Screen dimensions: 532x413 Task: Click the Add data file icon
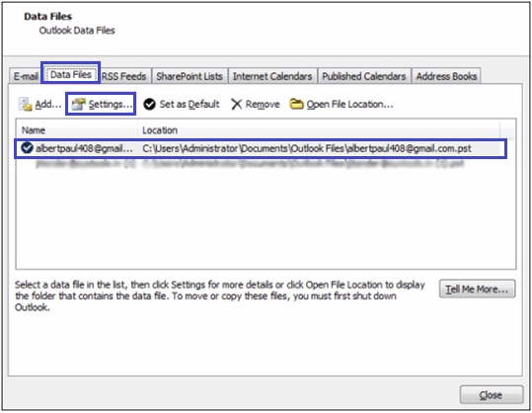(x=25, y=105)
